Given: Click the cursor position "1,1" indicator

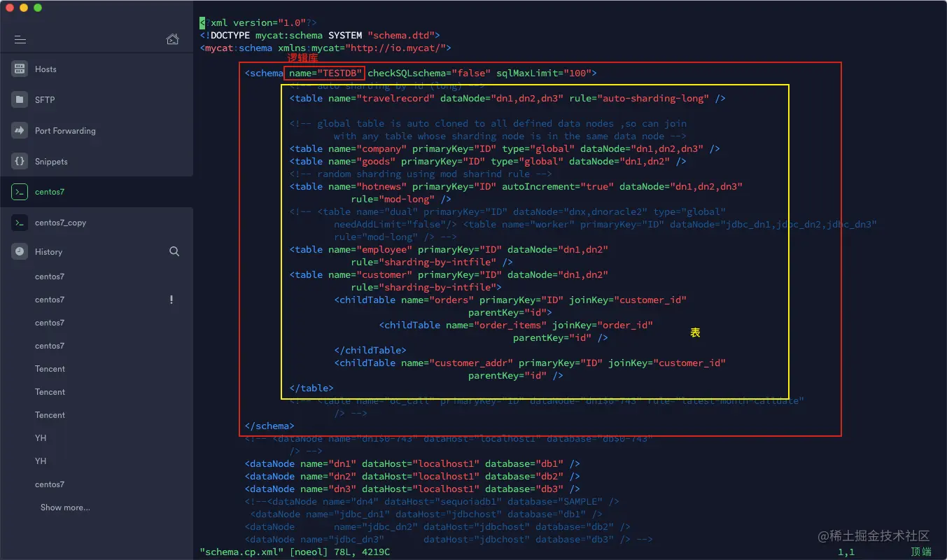Looking at the screenshot, I should (x=846, y=552).
